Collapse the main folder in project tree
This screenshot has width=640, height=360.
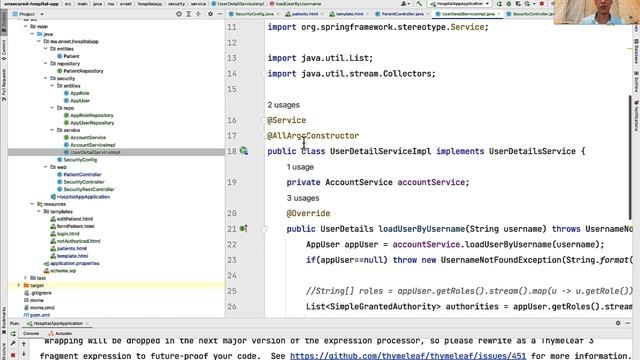point(26,27)
